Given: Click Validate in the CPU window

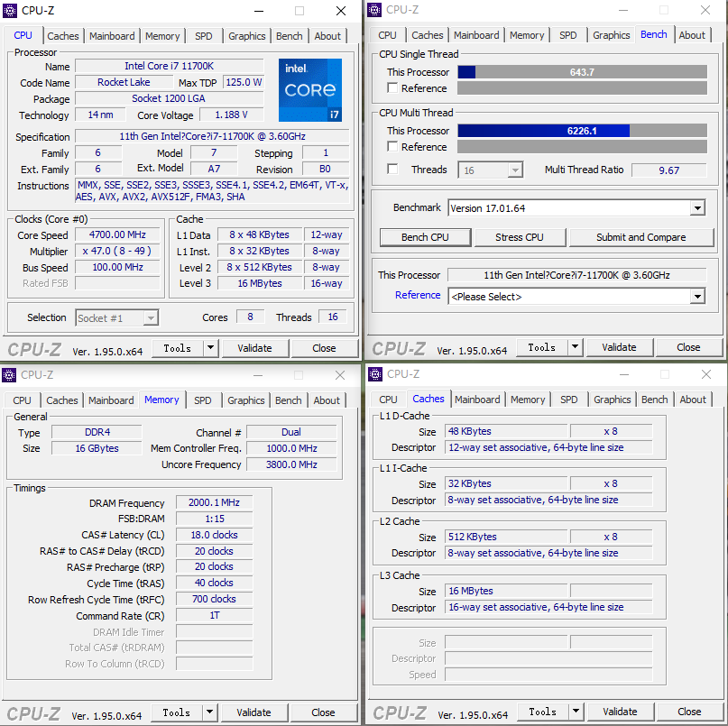Looking at the screenshot, I should (255, 348).
